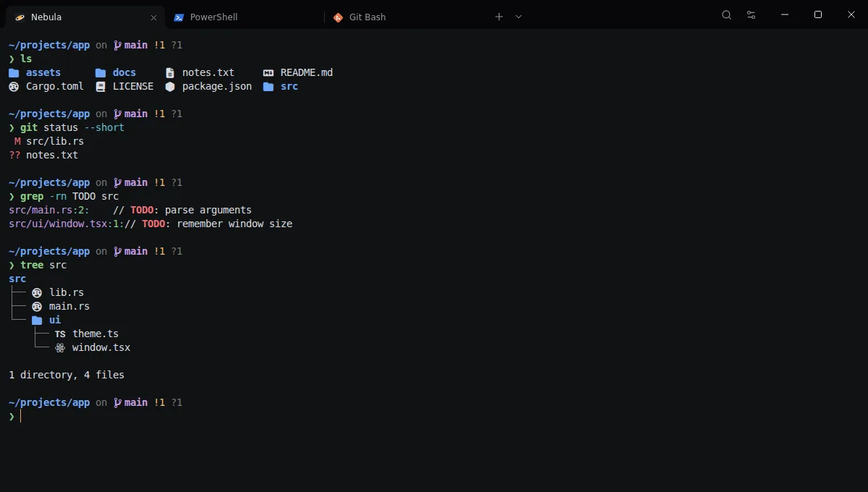Click 'src/main.rs:2:' grep result path

tap(49, 210)
